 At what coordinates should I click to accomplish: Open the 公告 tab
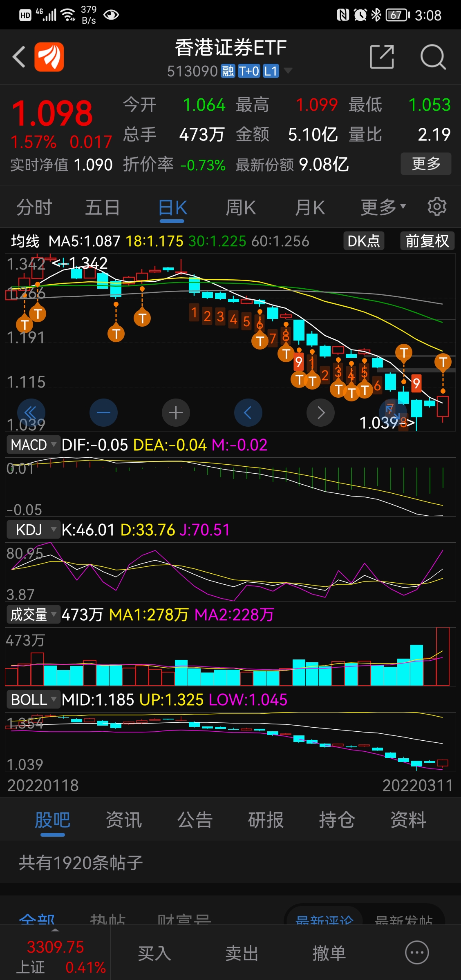pos(195,820)
